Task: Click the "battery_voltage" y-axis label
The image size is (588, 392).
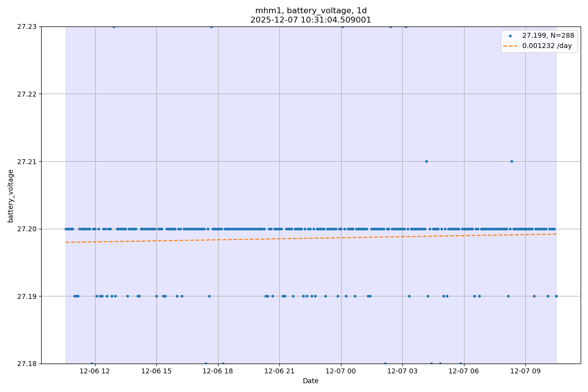Action: [11, 196]
